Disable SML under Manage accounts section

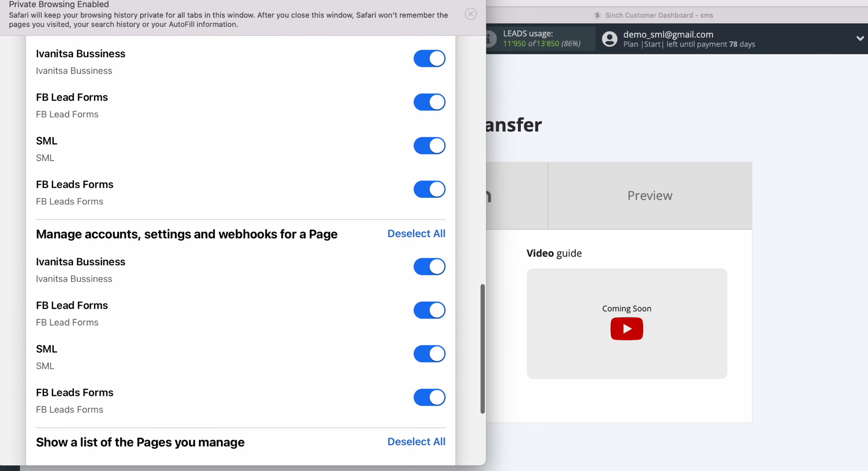coord(429,354)
